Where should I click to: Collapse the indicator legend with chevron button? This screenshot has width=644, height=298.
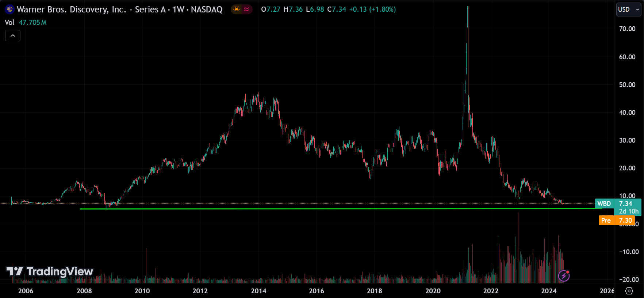(x=13, y=36)
